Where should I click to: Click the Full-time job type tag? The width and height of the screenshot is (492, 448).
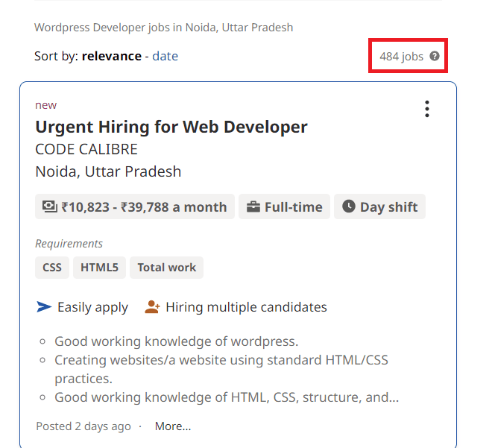(284, 206)
